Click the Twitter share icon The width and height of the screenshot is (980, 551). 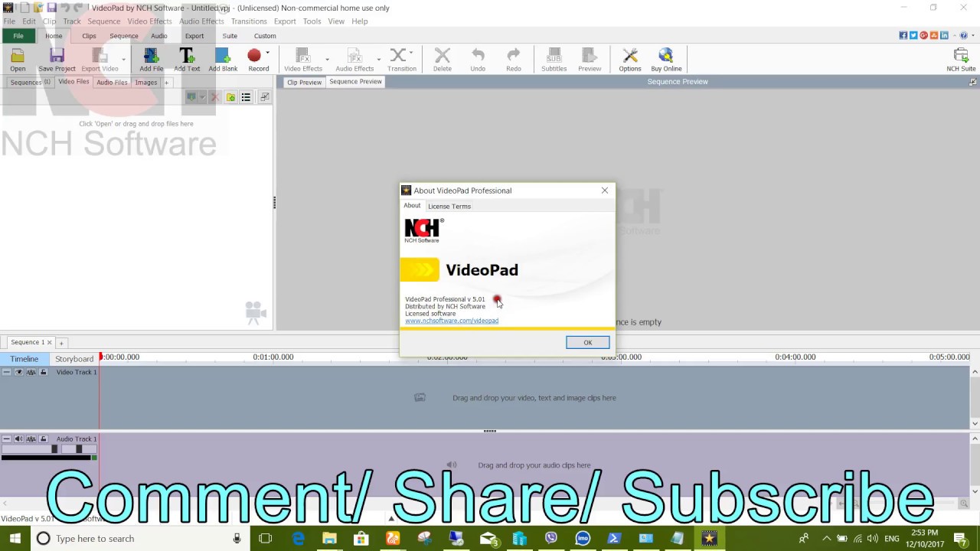tap(913, 35)
